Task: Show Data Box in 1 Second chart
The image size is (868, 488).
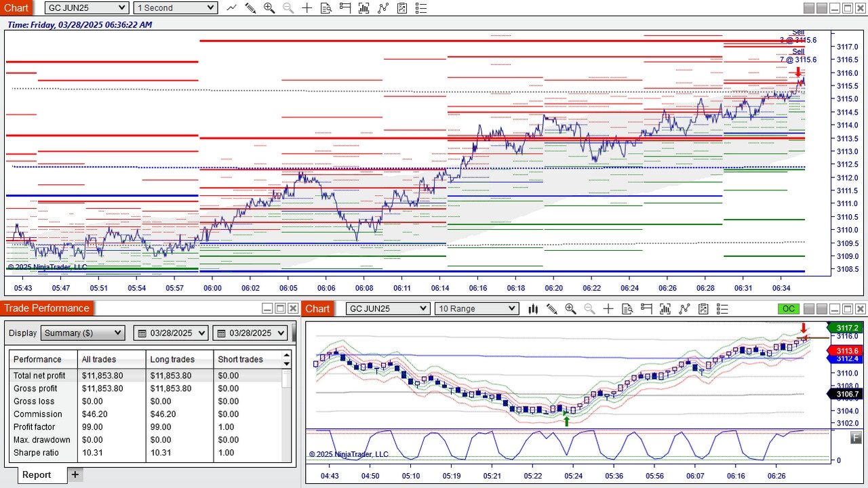Action: (x=326, y=8)
